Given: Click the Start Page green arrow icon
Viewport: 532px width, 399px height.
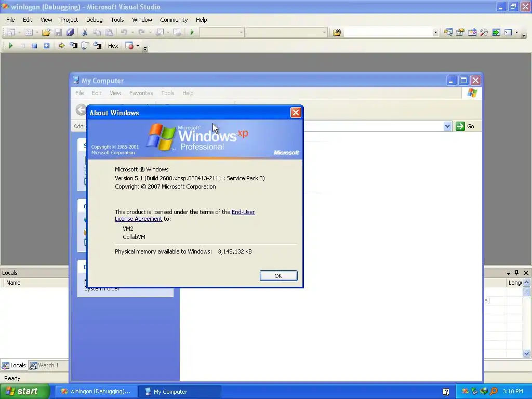Looking at the screenshot, I should pyautogui.click(x=496, y=32).
